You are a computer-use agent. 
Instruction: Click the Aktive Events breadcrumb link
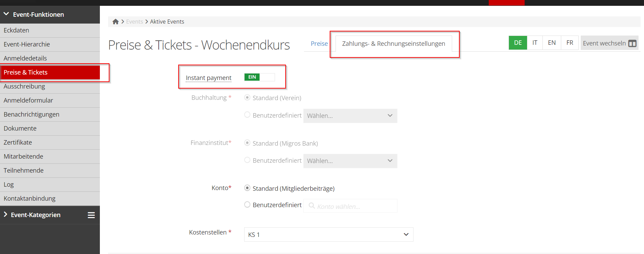(x=167, y=22)
